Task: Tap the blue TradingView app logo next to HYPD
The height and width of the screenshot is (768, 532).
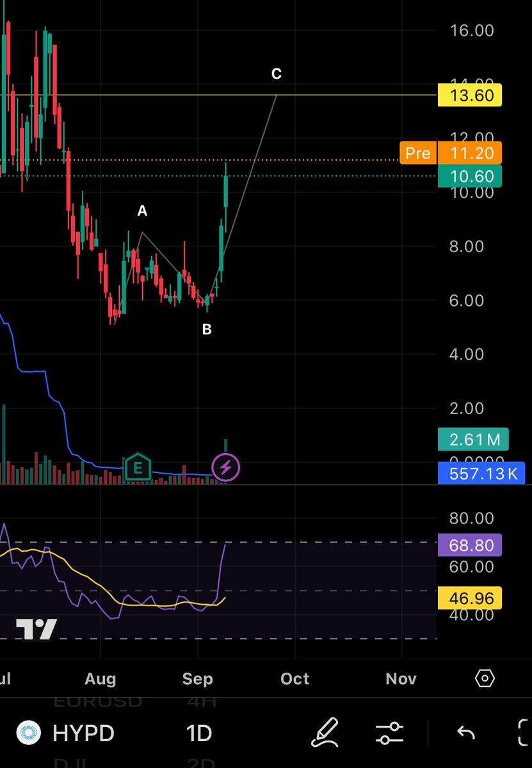Action: (x=28, y=733)
